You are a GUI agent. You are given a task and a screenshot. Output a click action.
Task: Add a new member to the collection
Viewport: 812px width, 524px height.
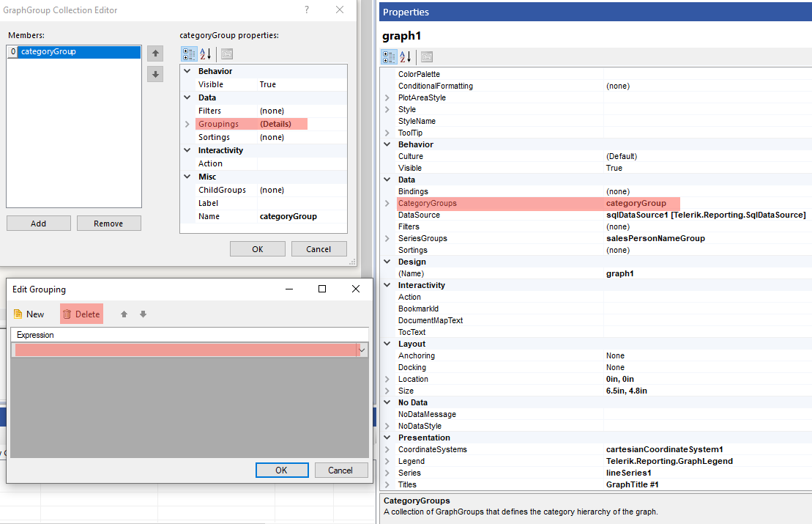coord(38,223)
